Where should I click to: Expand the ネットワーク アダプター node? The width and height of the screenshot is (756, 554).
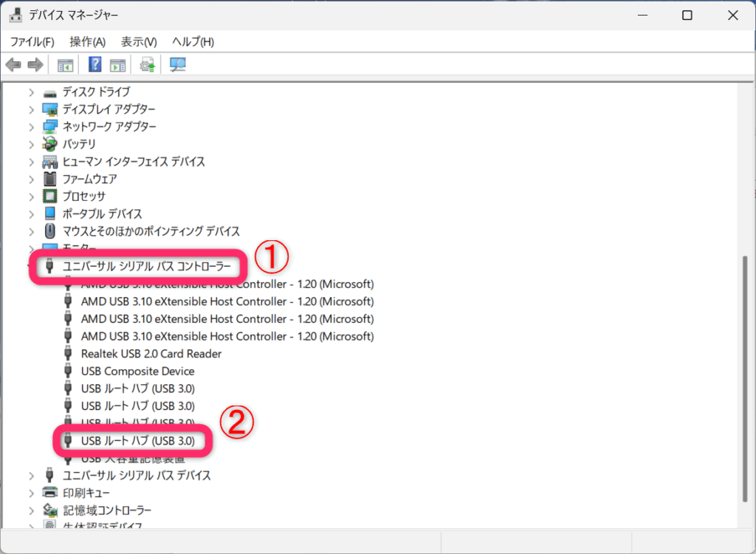[x=31, y=127]
